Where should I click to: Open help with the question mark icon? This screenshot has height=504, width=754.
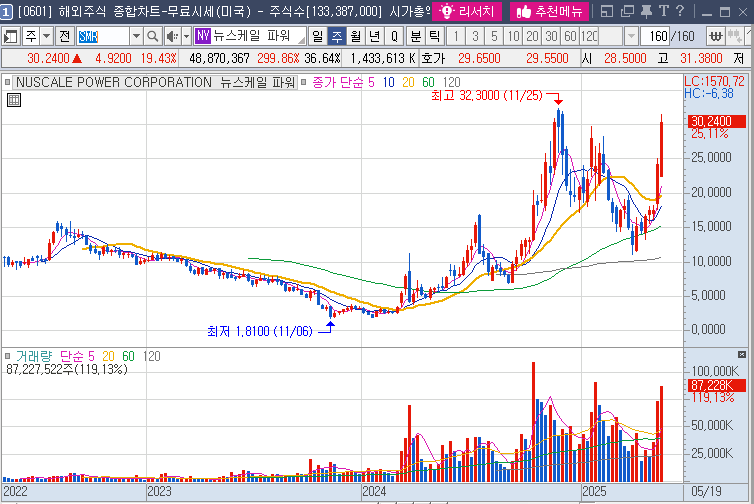tap(679, 11)
